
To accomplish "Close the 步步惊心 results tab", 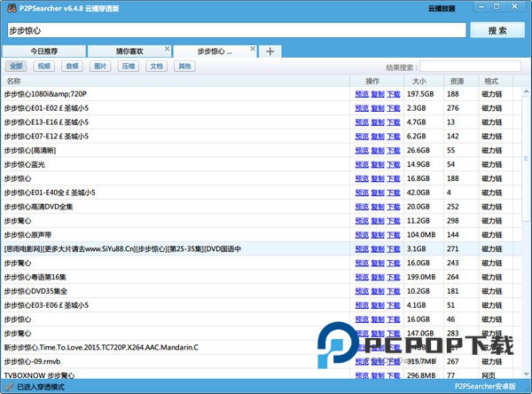I will [x=253, y=49].
